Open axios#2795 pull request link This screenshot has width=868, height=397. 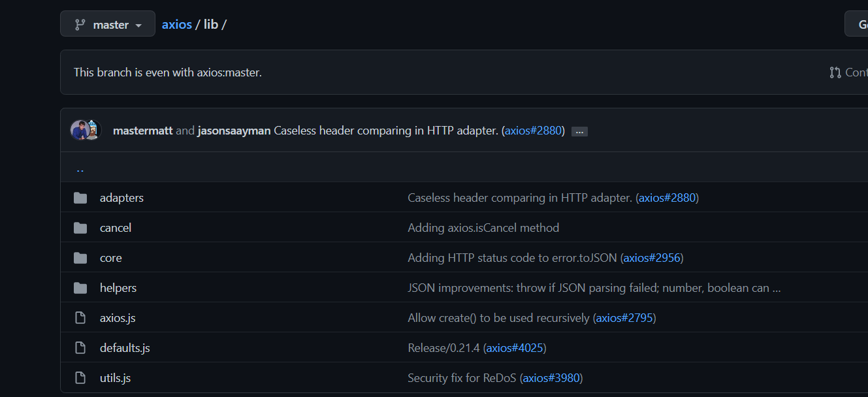(624, 318)
